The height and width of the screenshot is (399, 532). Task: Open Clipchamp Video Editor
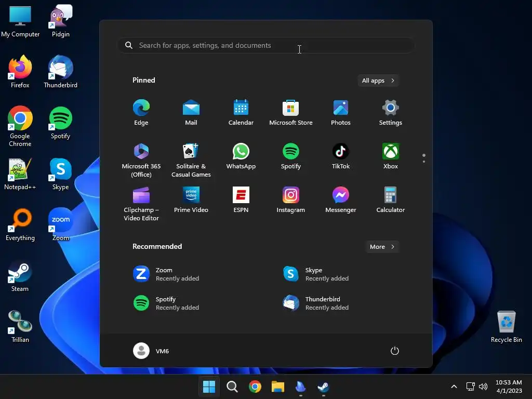tap(141, 204)
